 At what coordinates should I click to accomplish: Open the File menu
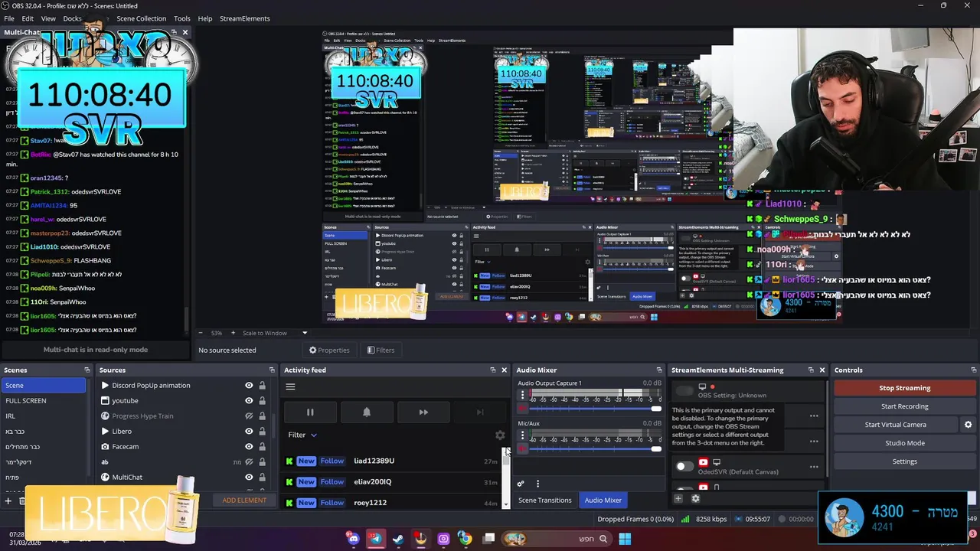click(x=9, y=18)
